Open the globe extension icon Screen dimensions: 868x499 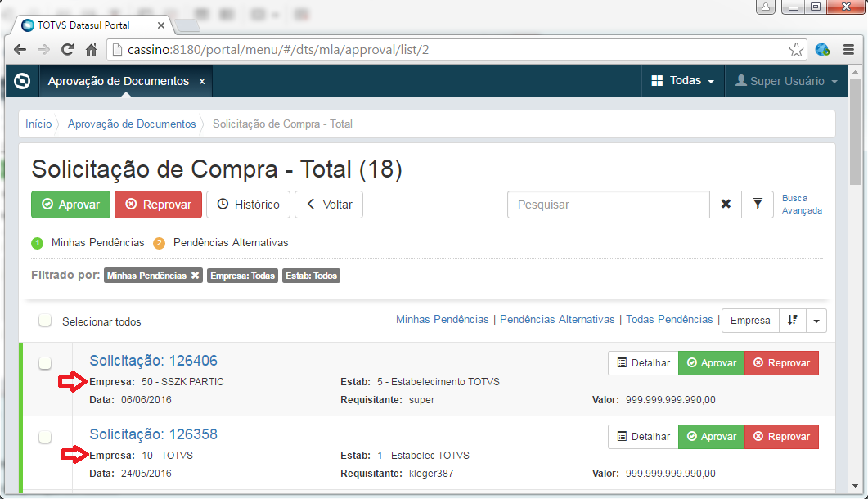[x=822, y=50]
